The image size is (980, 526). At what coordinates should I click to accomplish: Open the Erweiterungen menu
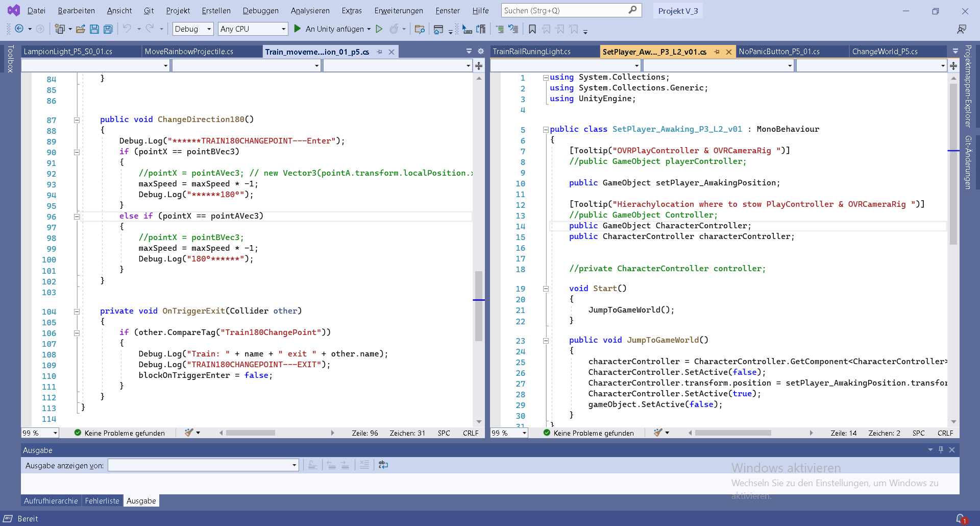tap(399, 10)
